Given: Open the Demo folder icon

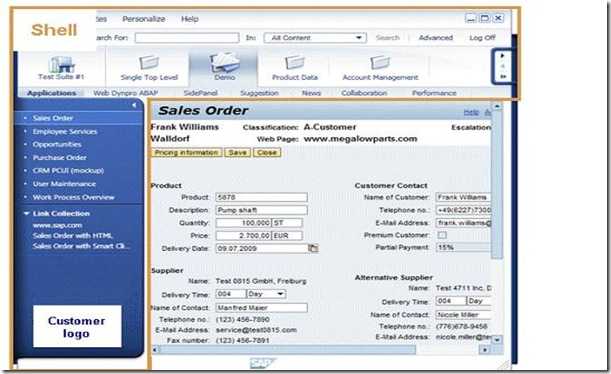Looking at the screenshot, I should pyautogui.click(x=225, y=62).
